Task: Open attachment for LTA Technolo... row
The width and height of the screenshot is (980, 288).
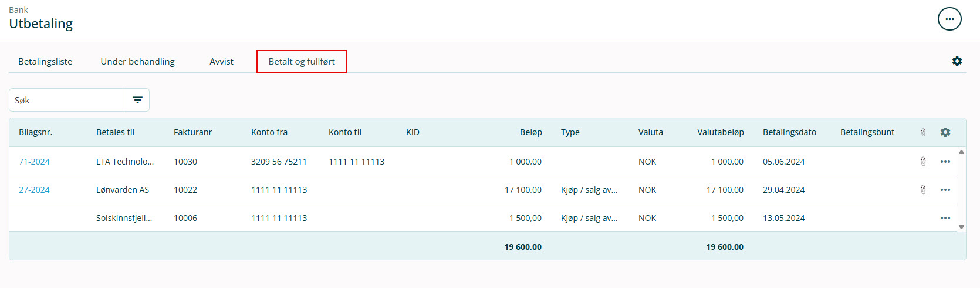Action: [x=923, y=162]
